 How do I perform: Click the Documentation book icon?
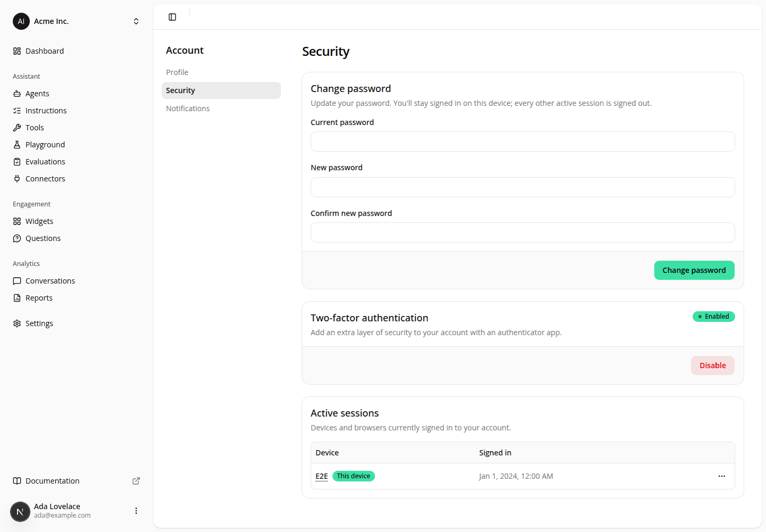17,481
